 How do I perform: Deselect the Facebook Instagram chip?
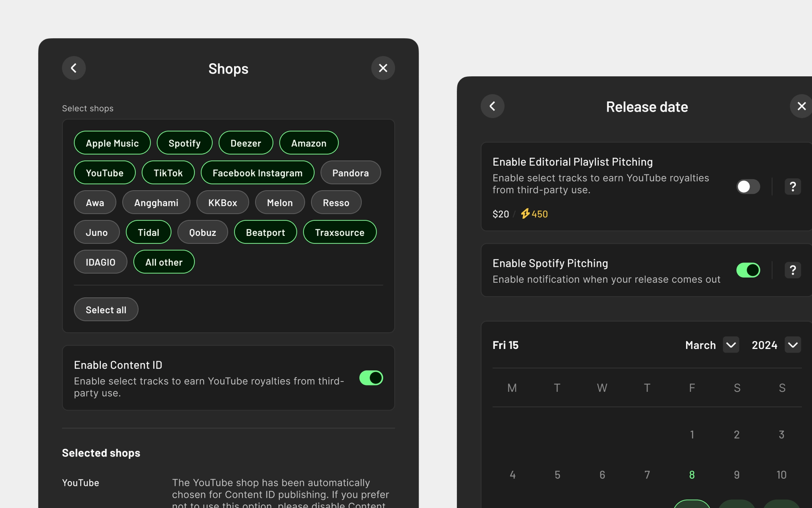tap(258, 173)
